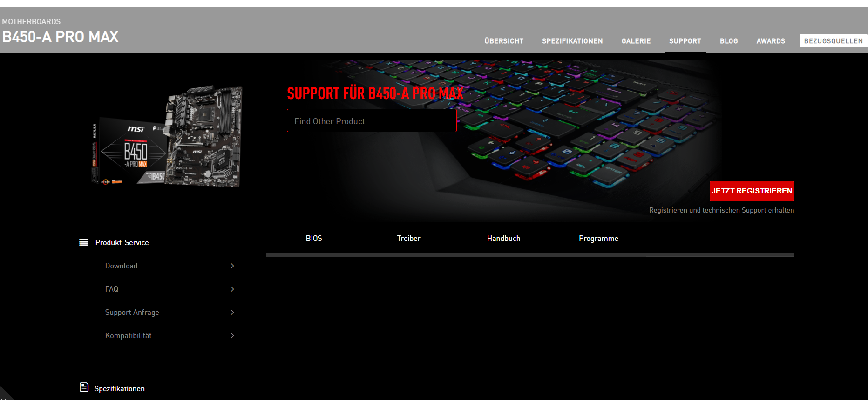Click the Support für B450-A PRO MAX heading

(x=375, y=93)
